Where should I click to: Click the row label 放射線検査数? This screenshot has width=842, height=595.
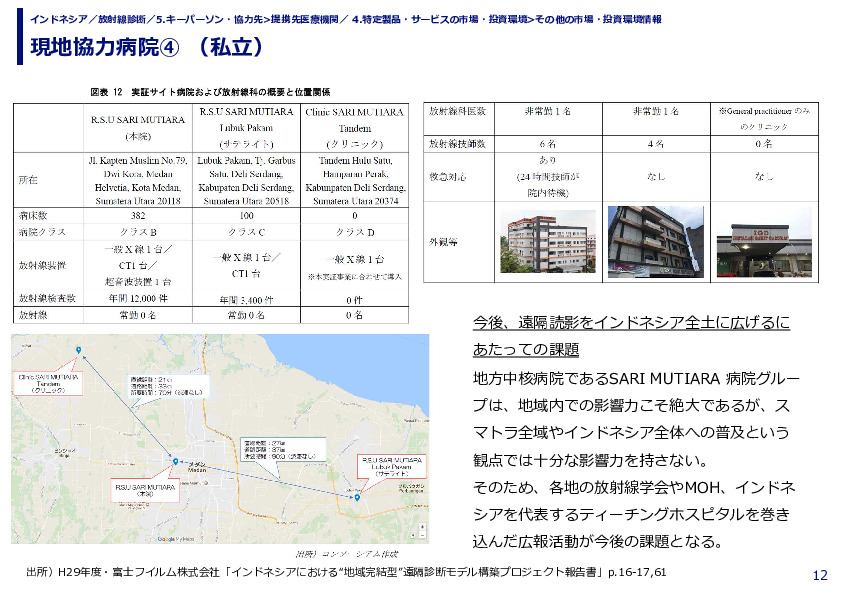tap(47, 298)
